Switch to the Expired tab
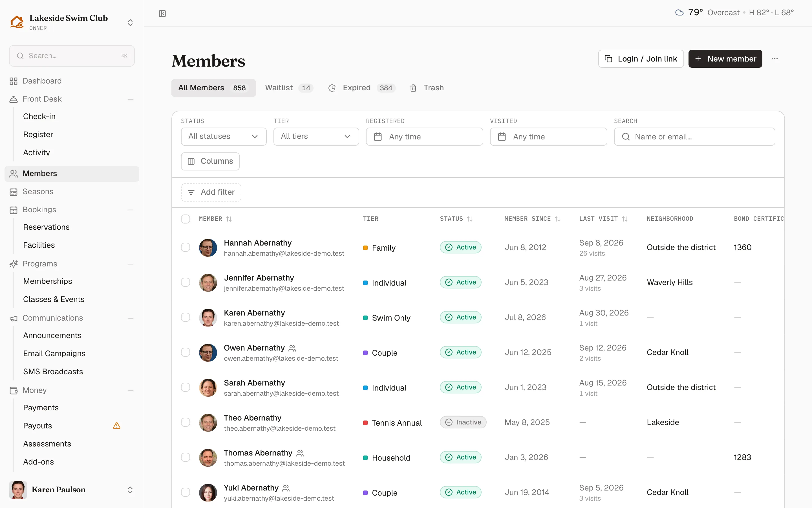 pos(362,88)
